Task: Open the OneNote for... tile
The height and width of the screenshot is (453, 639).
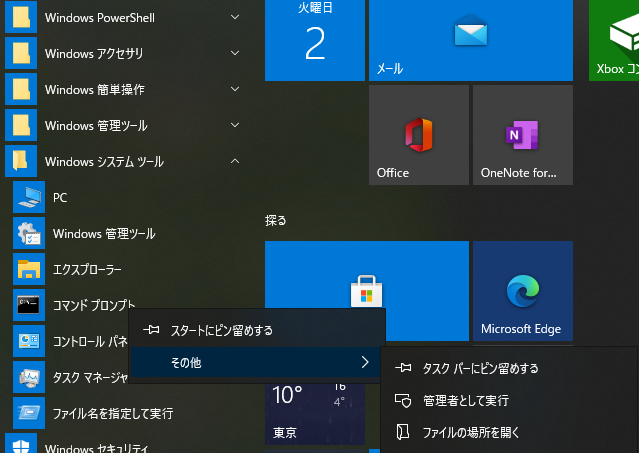Action: click(523, 135)
